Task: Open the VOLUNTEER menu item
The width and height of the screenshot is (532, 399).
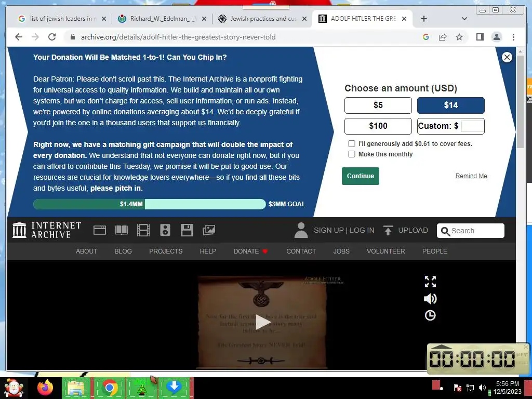Action: point(386,251)
